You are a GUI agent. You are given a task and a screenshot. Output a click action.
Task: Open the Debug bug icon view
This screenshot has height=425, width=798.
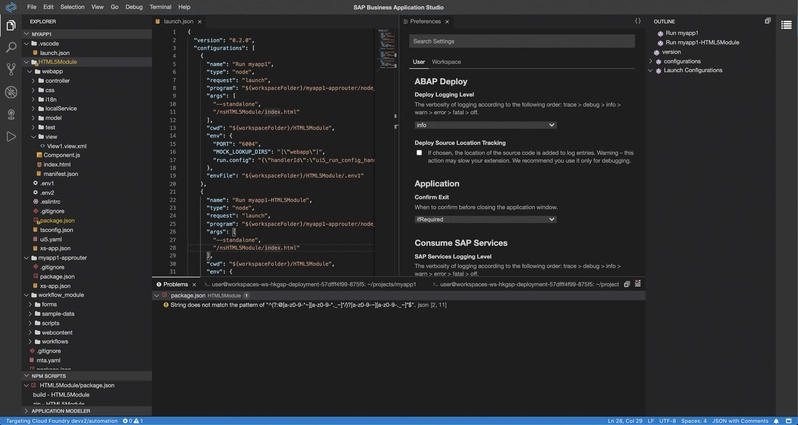[11, 92]
